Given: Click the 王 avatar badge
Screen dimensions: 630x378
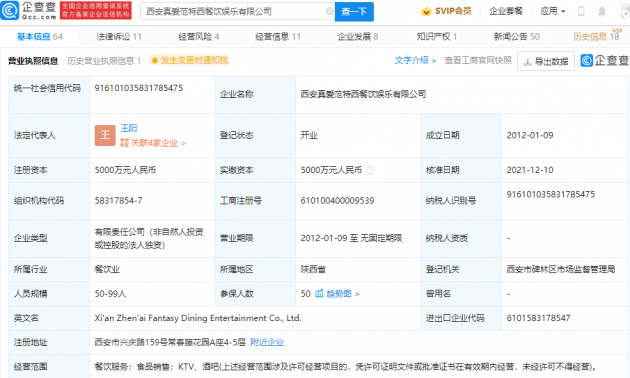Looking at the screenshot, I should click(105, 135).
